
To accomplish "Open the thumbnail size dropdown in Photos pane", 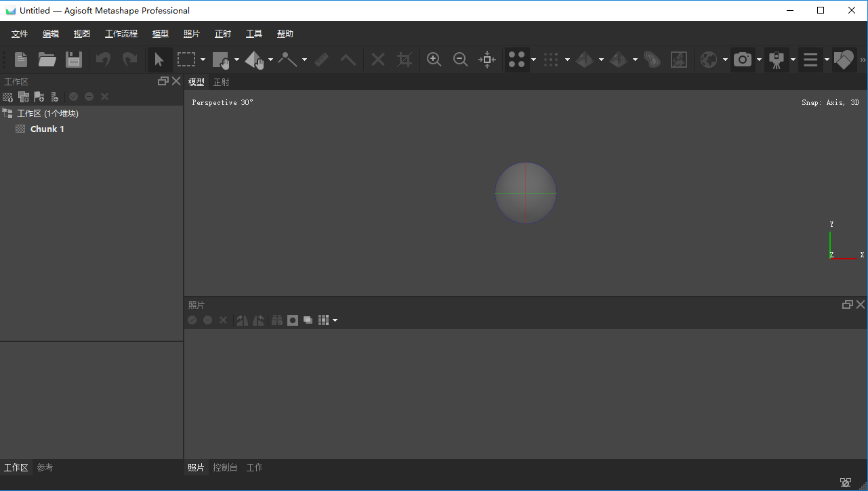I will pyautogui.click(x=335, y=320).
